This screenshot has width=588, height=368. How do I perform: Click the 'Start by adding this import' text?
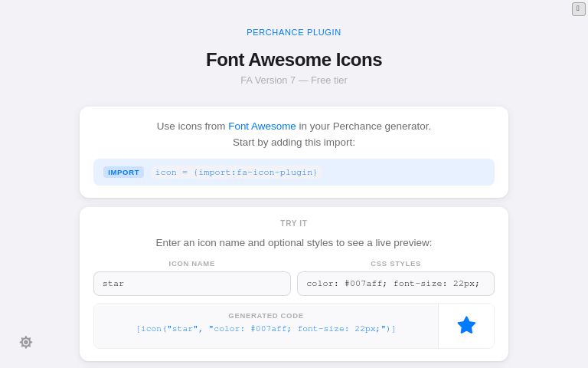[294, 143]
